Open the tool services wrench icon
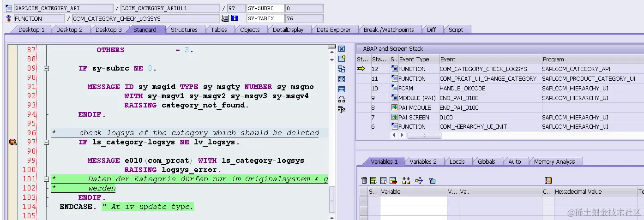 pos(342,109)
